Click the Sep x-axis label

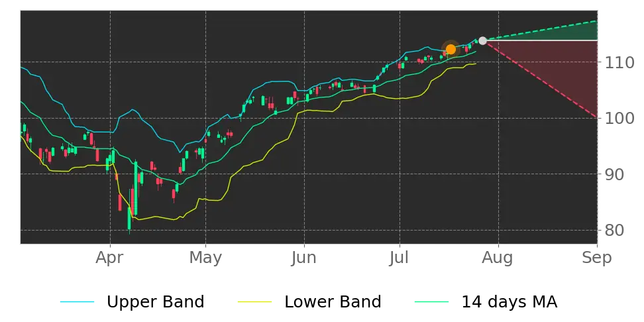(x=597, y=258)
